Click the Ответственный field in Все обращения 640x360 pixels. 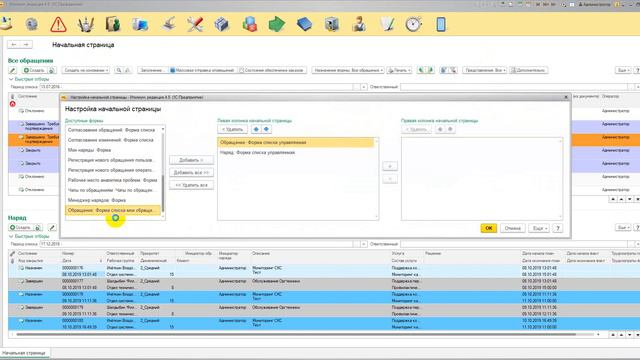(514, 87)
